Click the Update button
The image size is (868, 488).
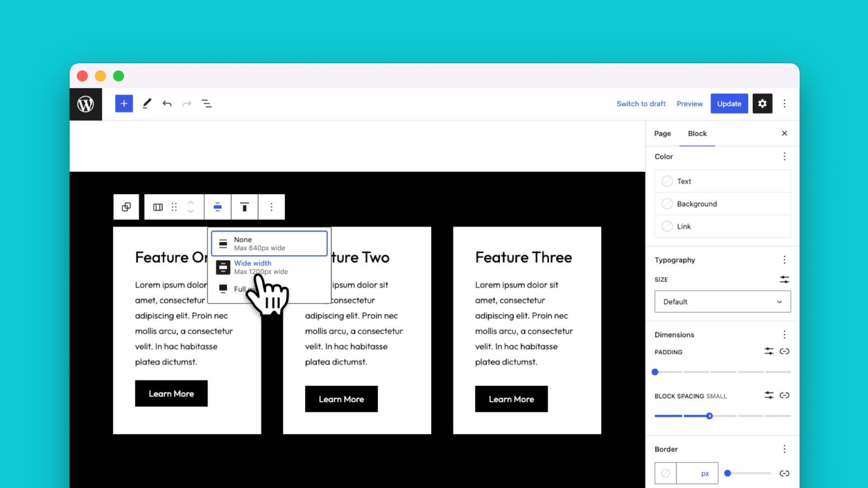(x=729, y=103)
